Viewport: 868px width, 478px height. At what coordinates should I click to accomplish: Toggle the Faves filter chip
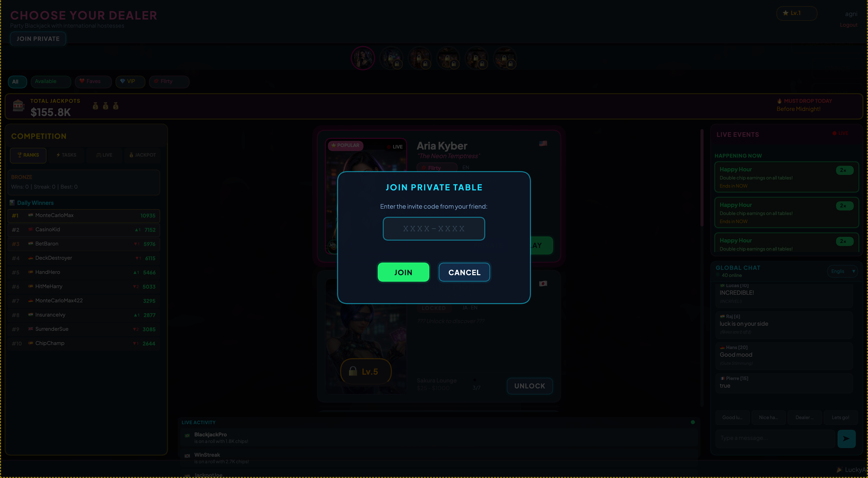coord(93,81)
